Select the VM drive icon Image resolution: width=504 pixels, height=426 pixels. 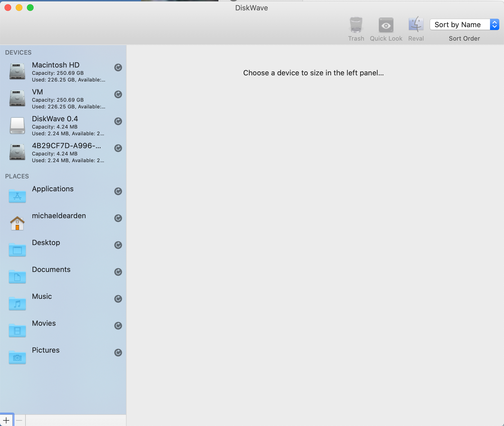(x=17, y=98)
